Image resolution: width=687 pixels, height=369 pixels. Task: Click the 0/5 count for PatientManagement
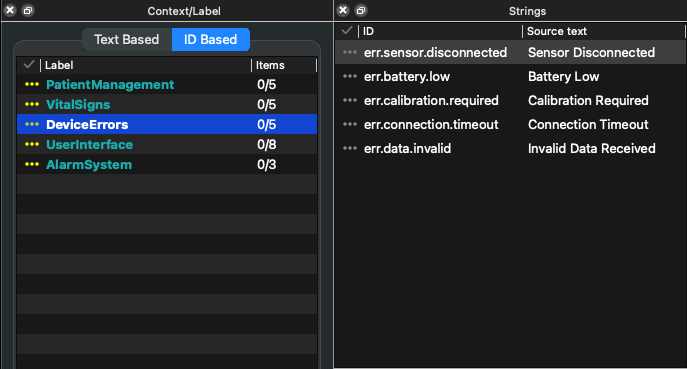[x=267, y=85]
